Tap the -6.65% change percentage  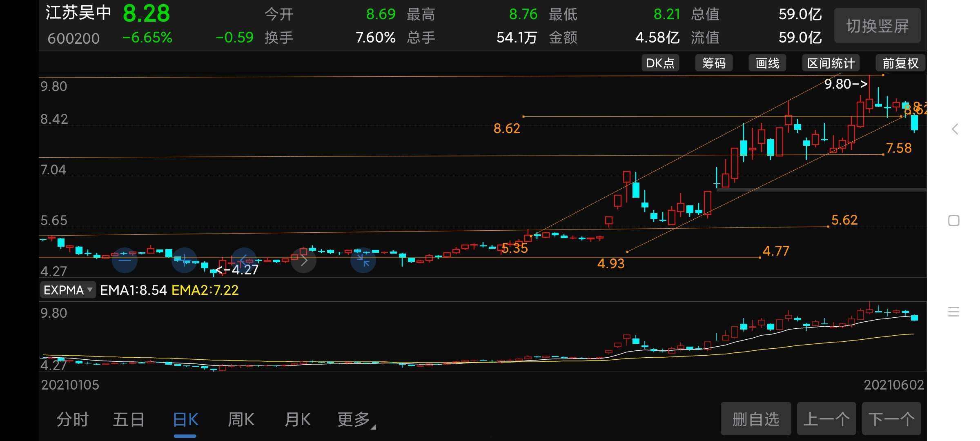coord(147,38)
